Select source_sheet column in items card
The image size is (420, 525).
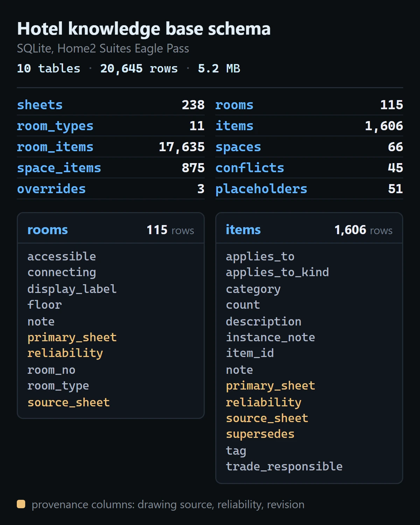click(267, 418)
